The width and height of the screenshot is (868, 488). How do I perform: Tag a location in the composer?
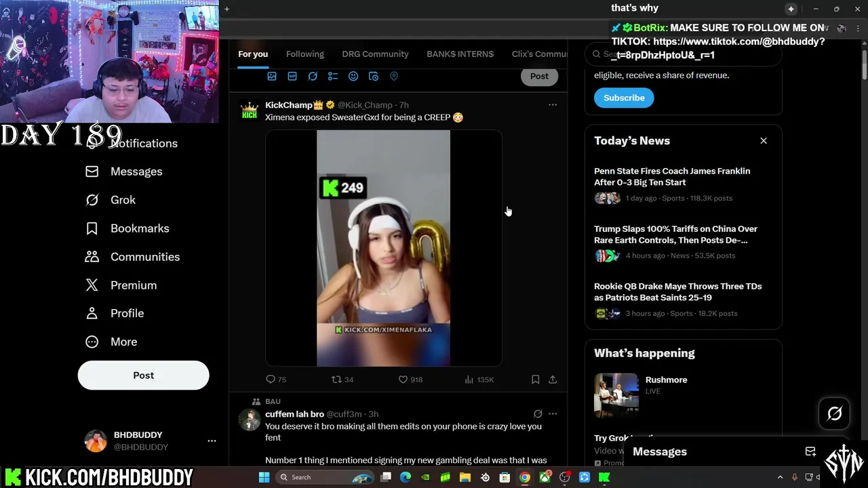point(394,76)
